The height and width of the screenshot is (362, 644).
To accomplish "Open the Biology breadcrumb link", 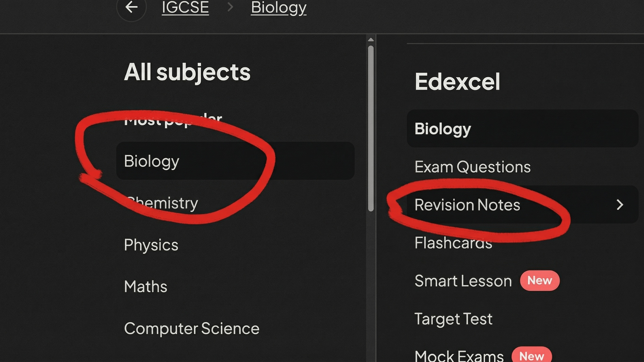I will [278, 8].
